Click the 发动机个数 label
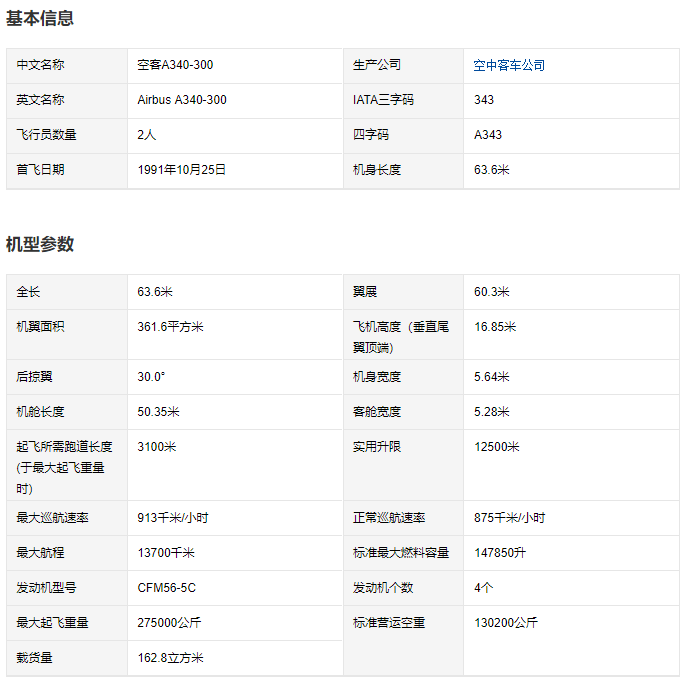 tap(383, 588)
